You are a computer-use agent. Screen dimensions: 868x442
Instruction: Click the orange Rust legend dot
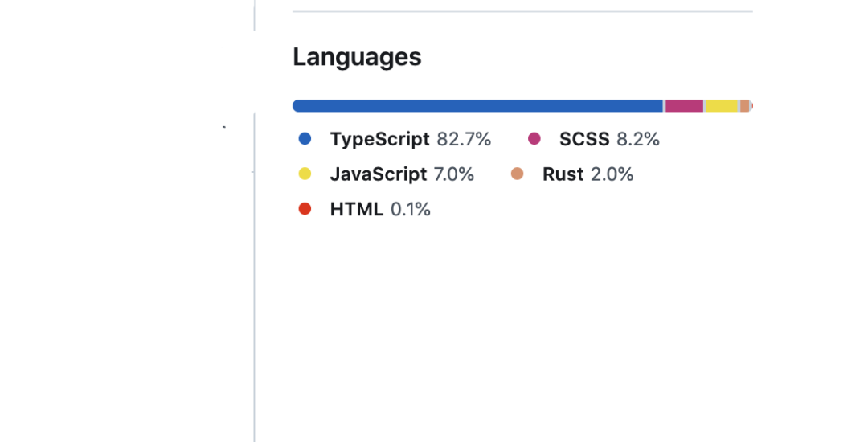point(517,174)
